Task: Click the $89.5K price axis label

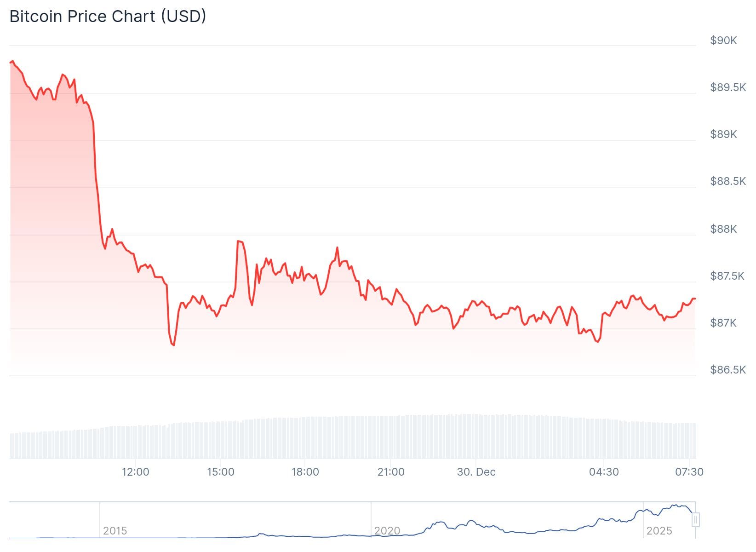Action: coord(728,87)
